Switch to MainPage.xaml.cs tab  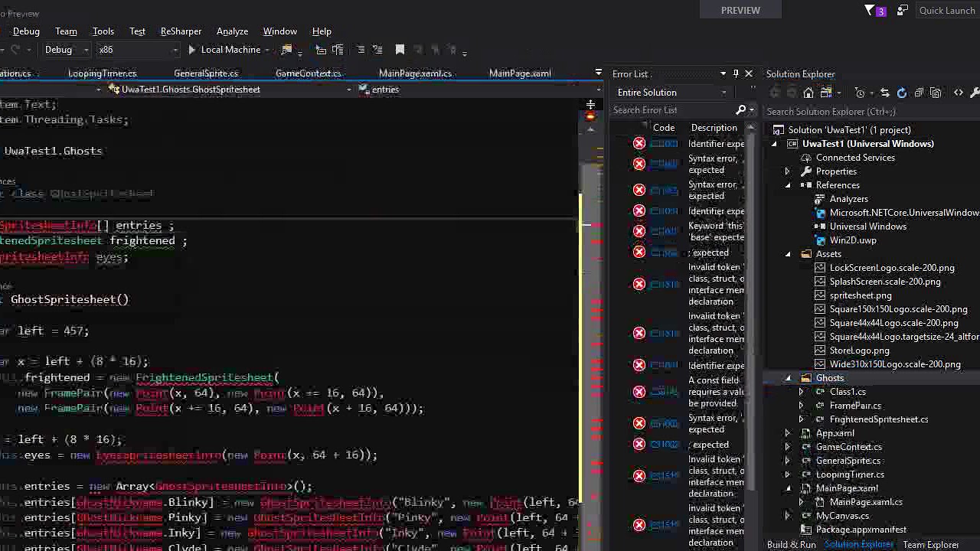[x=415, y=73]
